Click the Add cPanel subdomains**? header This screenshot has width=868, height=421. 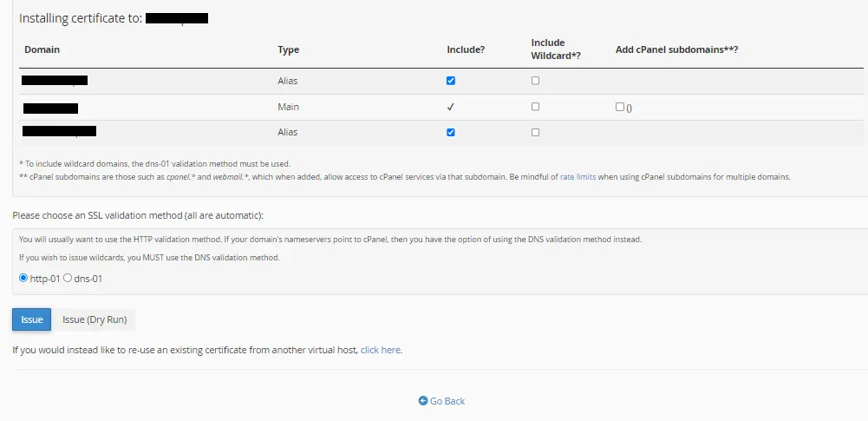click(x=677, y=49)
